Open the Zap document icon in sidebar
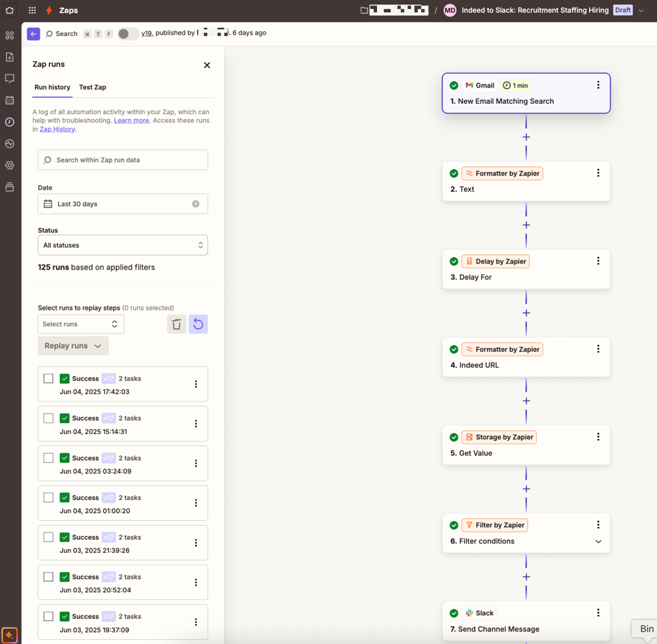This screenshot has height=644, width=657. [x=10, y=57]
